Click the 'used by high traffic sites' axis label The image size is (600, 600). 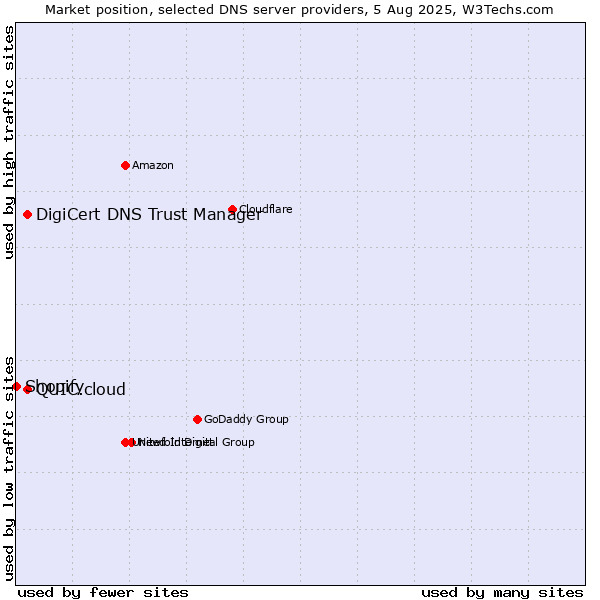(9, 142)
